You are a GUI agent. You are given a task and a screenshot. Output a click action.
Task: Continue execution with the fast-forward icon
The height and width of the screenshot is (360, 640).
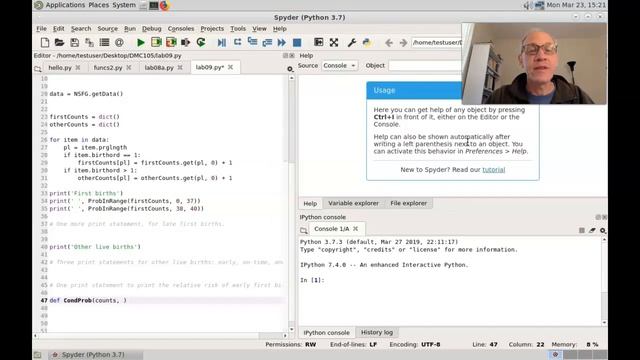(282, 42)
